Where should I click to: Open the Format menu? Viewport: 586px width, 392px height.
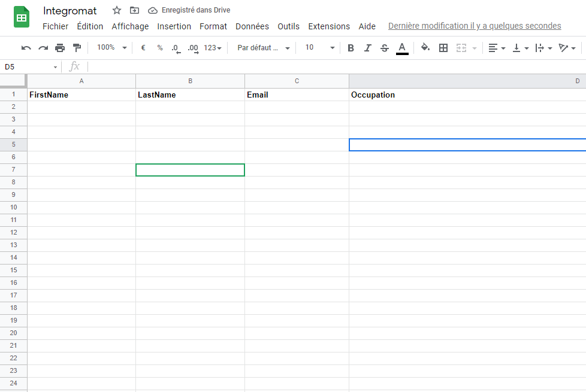[213, 26]
